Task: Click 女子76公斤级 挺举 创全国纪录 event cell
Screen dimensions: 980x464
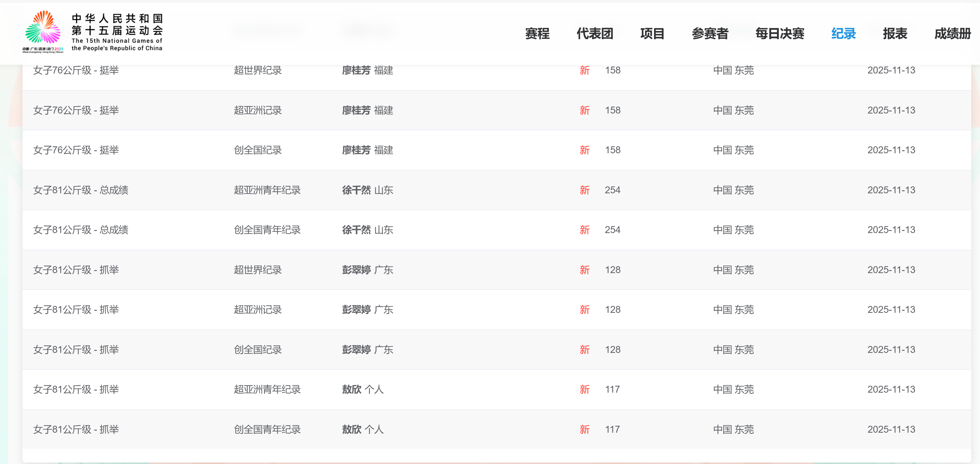Action: [x=76, y=150]
